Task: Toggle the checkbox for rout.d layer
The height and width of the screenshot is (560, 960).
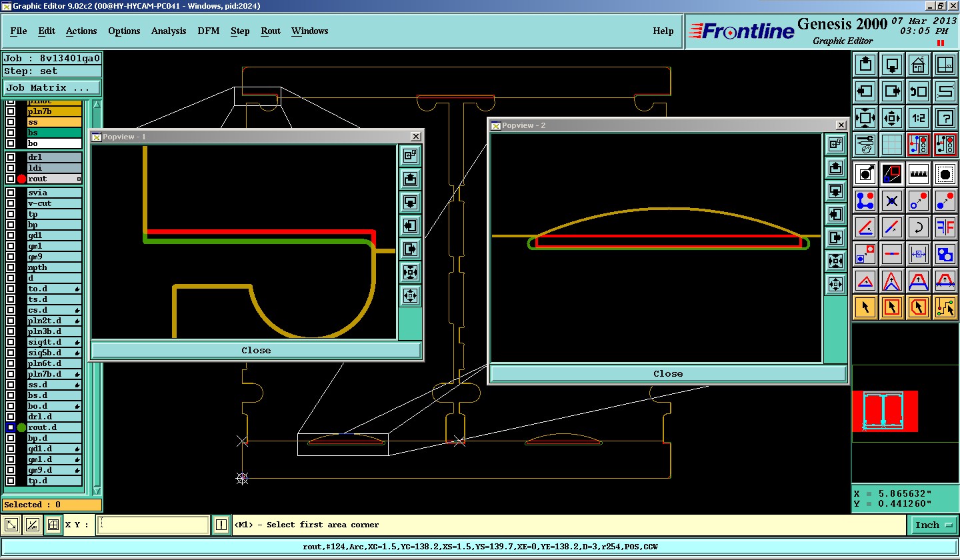Action: coord(11,427)
